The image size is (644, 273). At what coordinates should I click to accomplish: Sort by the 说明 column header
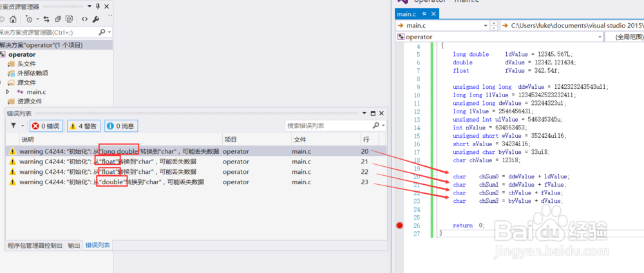(x=121, y=140)
